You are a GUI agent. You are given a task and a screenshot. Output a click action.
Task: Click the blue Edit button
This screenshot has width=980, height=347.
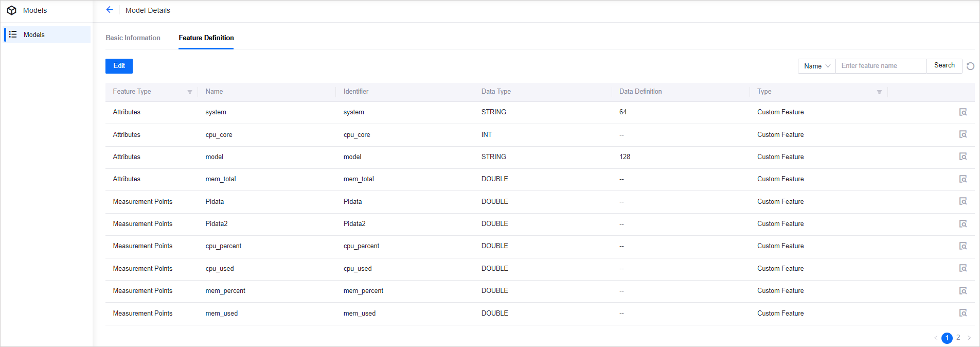[119, 66]
